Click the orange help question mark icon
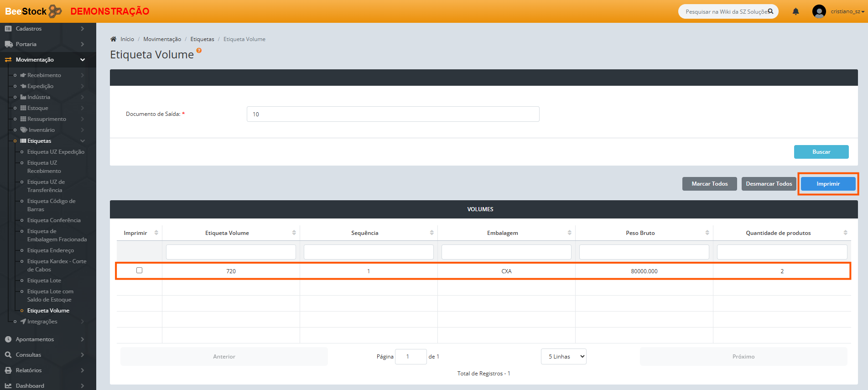The width and height of the screenshot is (868, 390). pos(199,51)
